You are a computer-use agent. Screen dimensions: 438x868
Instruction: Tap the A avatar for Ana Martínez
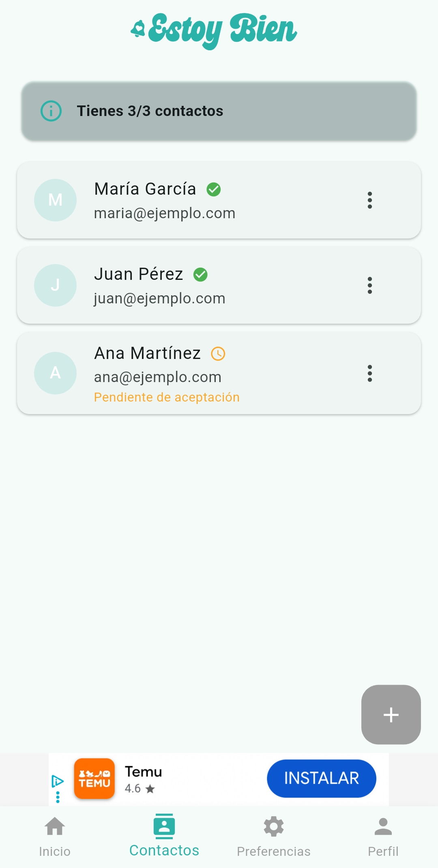point(55,373)
